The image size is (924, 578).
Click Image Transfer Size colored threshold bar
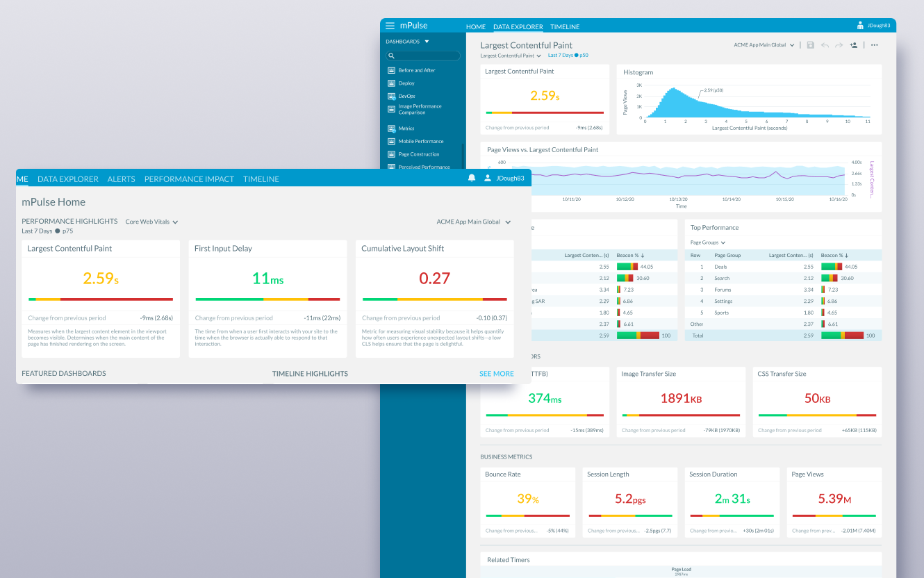pos(681,415)
